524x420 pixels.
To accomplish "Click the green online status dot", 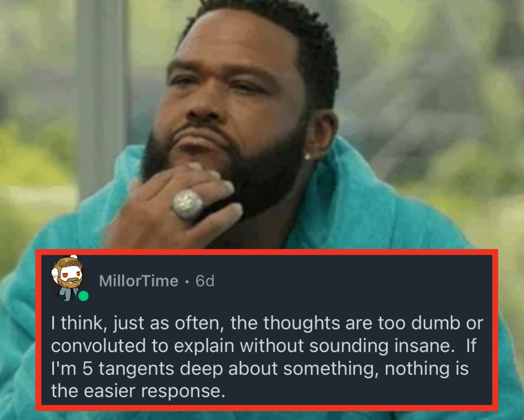I will [x=83, y=296].
